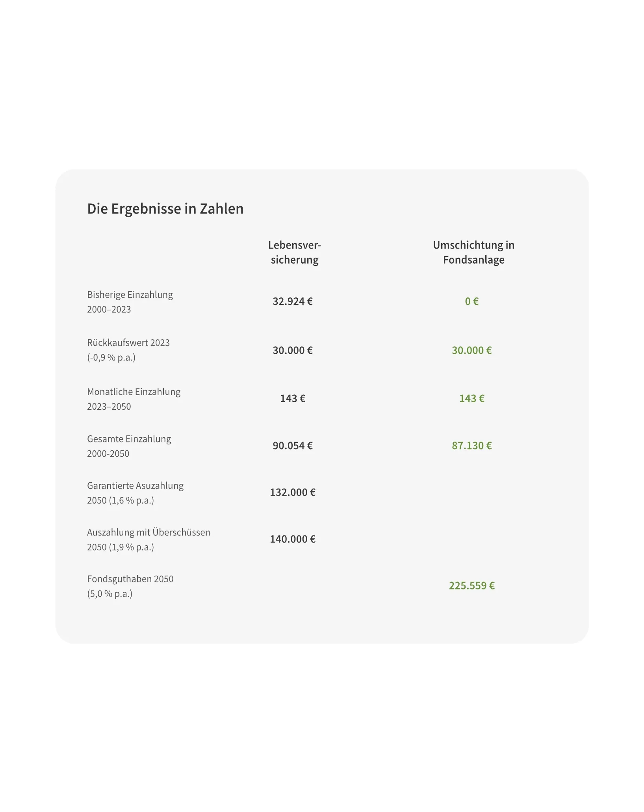Screen dimensions: 644x812
Task: Select green 30.000 € under Fondsanlage
Action: coord(472,350)
